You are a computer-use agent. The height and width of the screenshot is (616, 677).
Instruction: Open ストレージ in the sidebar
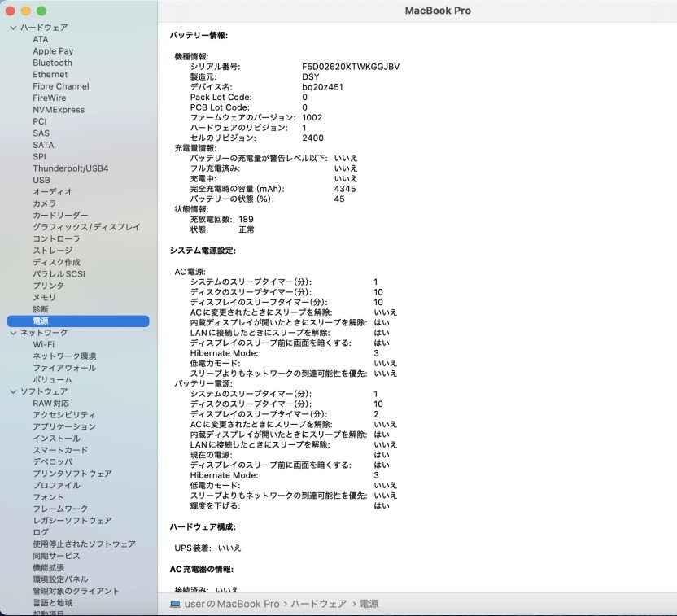[x=53, y=251]
